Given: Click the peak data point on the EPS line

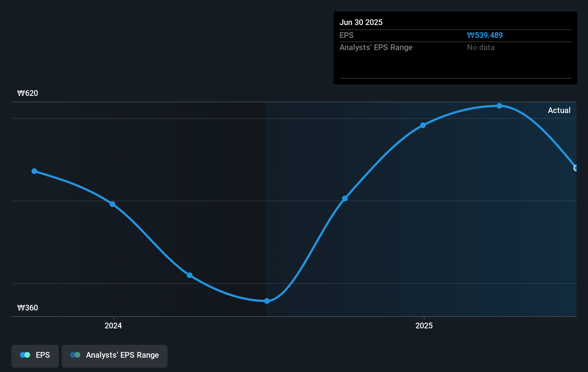Looking at the screenshot, I should (x=499, y=106).
